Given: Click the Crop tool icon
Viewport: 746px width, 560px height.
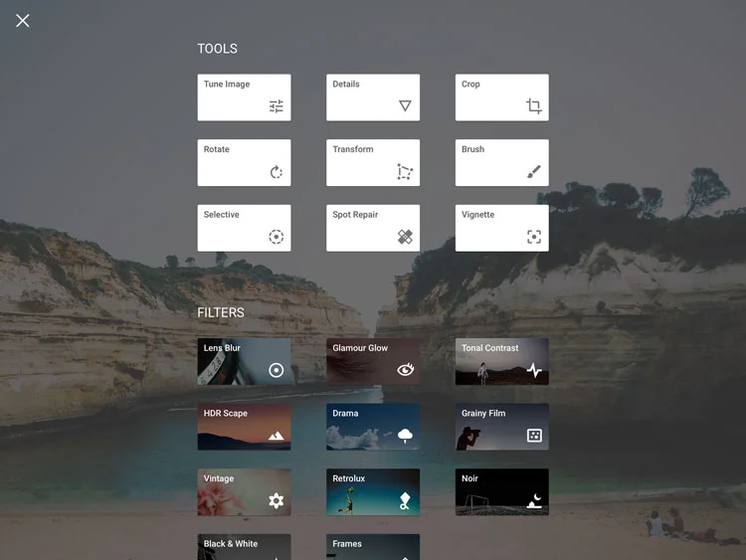Looking at the screenshot, I should click(534, 105).
